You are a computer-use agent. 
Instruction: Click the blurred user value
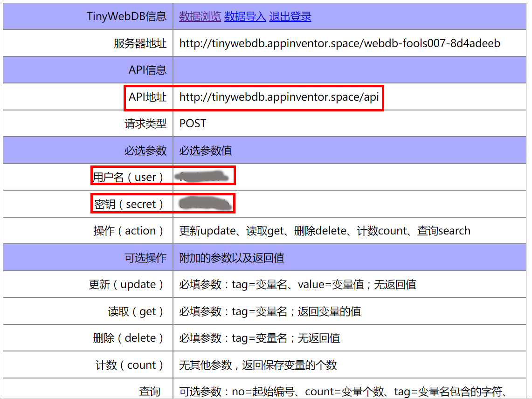coord(202,177)
